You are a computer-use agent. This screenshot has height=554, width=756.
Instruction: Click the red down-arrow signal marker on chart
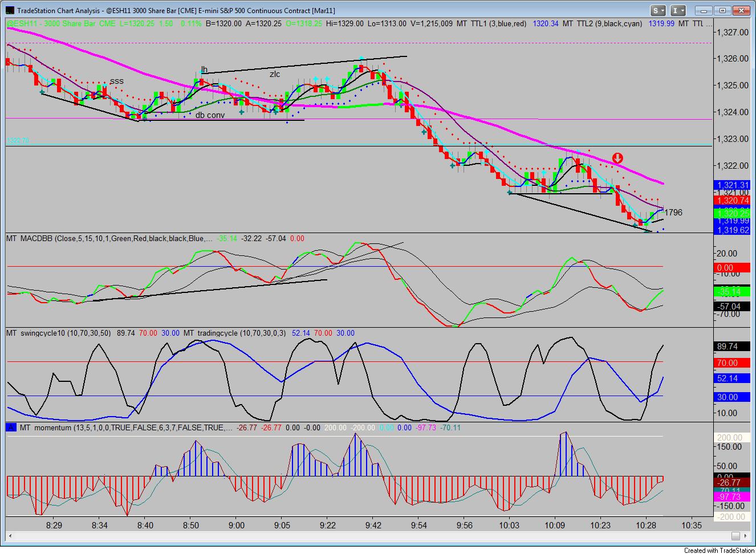point(617,158)
